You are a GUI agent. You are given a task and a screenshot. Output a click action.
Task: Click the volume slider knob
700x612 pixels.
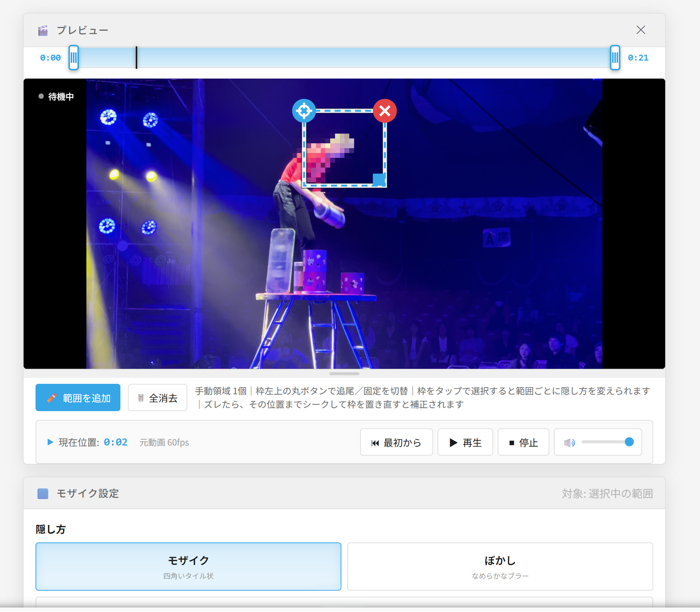coord(629,442)
